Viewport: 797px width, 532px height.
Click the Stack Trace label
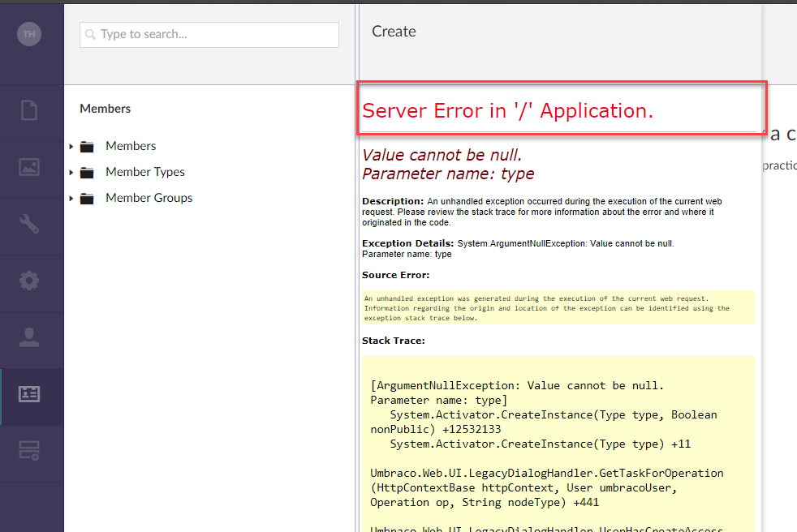[x=394, y=341]
